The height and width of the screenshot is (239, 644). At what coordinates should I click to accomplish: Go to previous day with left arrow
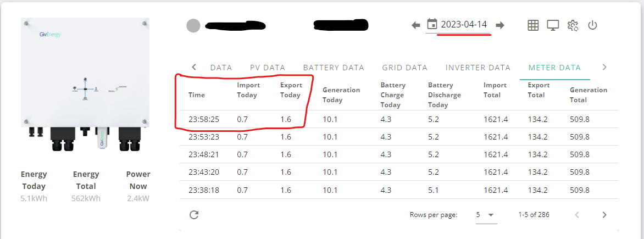coord(416,25)
